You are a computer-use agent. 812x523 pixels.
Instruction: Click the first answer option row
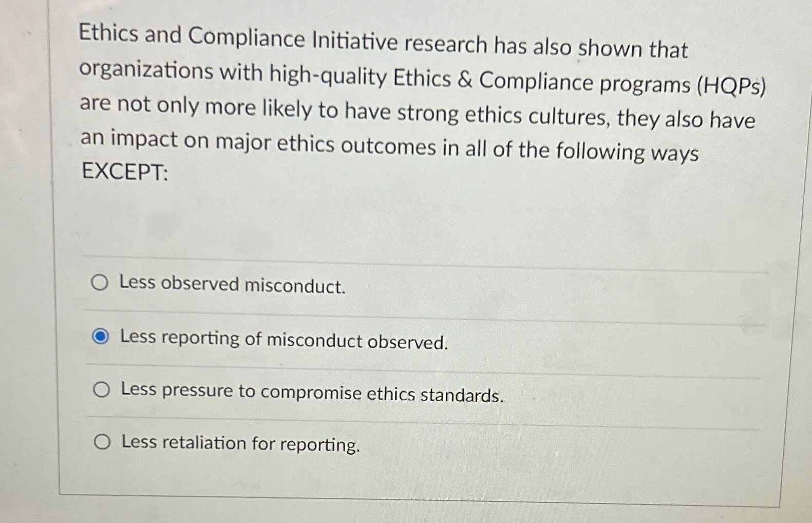[360, 284]
